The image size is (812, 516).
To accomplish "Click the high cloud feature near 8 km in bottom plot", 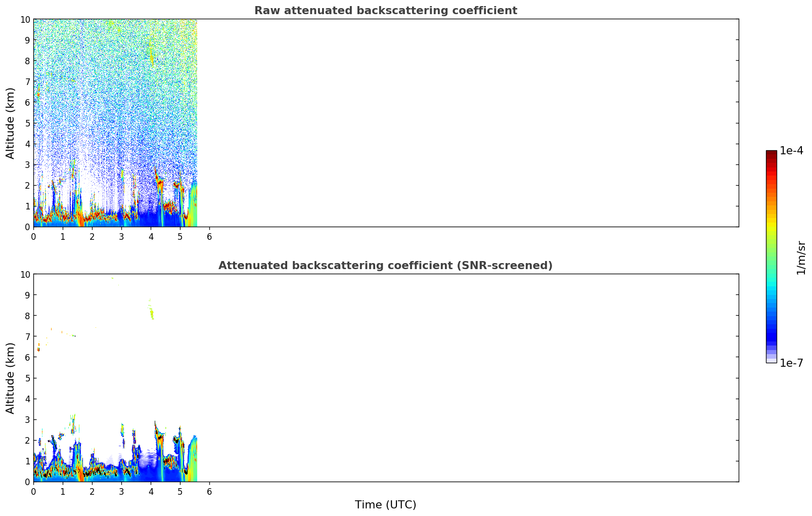I will tap(151, 310).
